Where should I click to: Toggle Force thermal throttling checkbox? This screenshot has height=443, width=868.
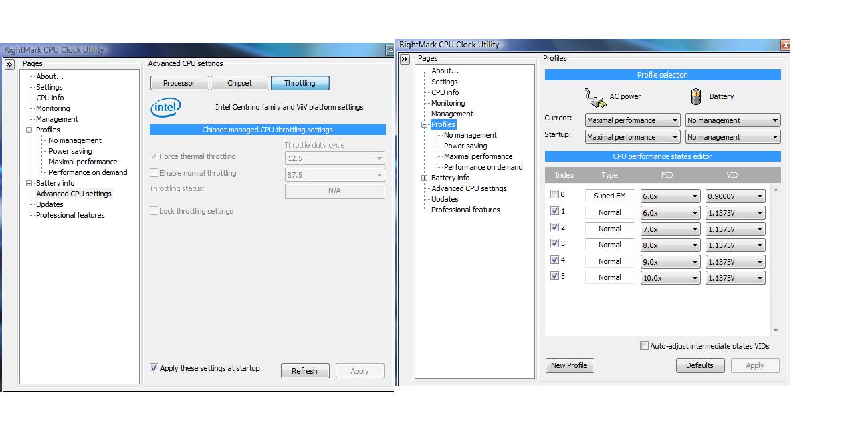click(154, 156)
